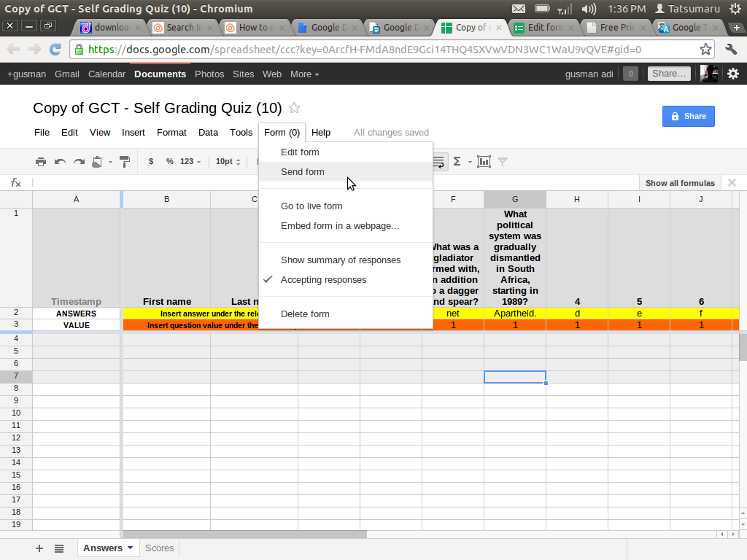747x560 pixels.
Task: Switch to the Scores sheet tab
Action: click(159, 548)
